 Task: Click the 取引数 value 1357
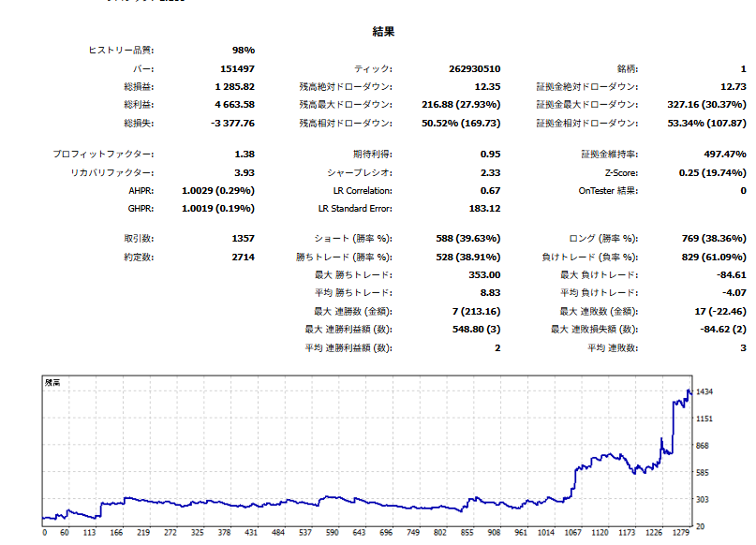point(243,239)
